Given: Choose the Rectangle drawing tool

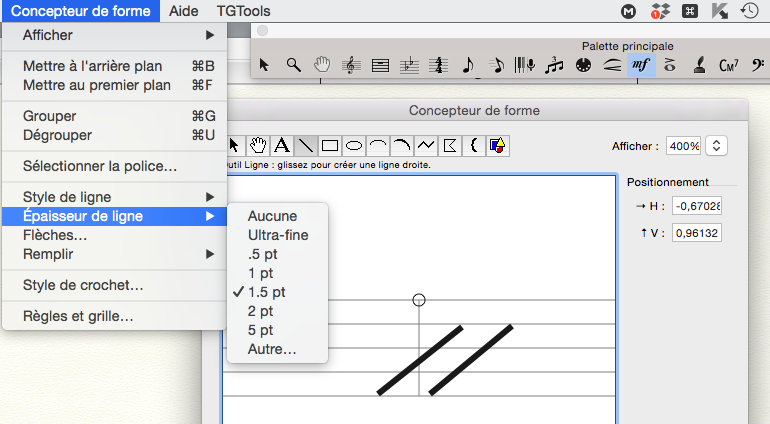Looking at the screenshot, I should [x=329, y=146].
